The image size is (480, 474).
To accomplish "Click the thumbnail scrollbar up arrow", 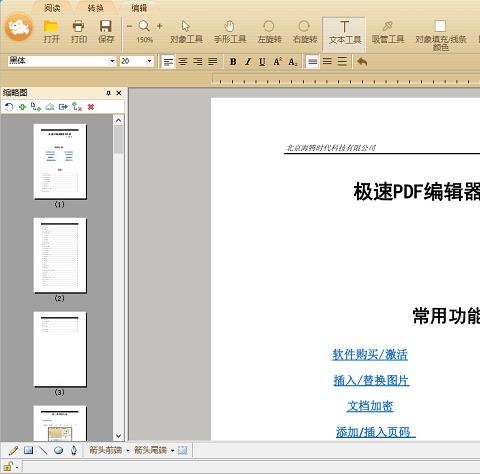I will [118, 120].
